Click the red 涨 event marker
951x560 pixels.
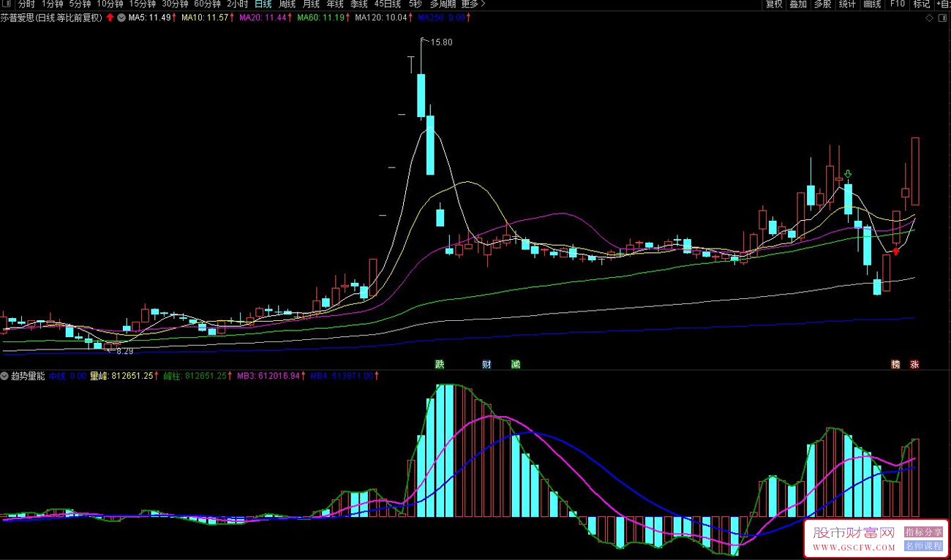[914, 364]
